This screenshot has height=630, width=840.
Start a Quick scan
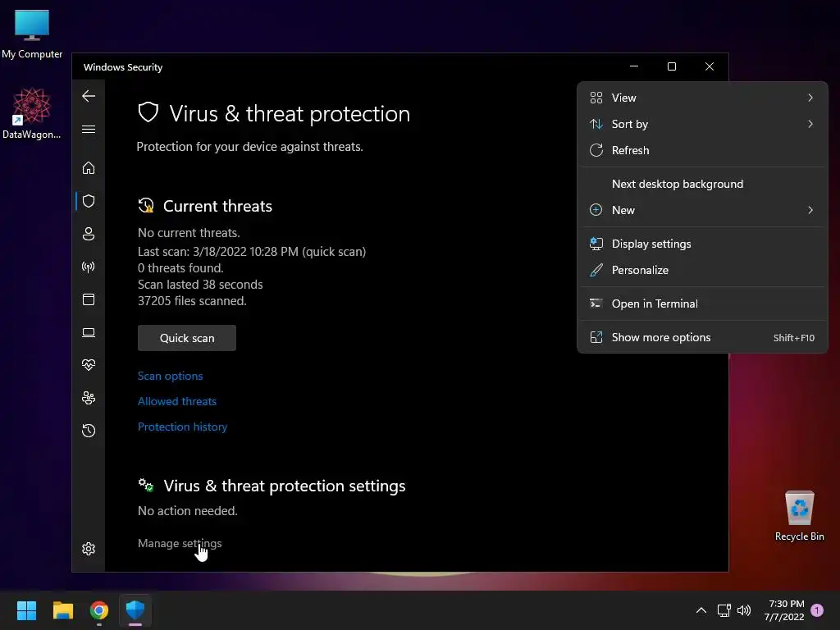click(x=187, y=338)
